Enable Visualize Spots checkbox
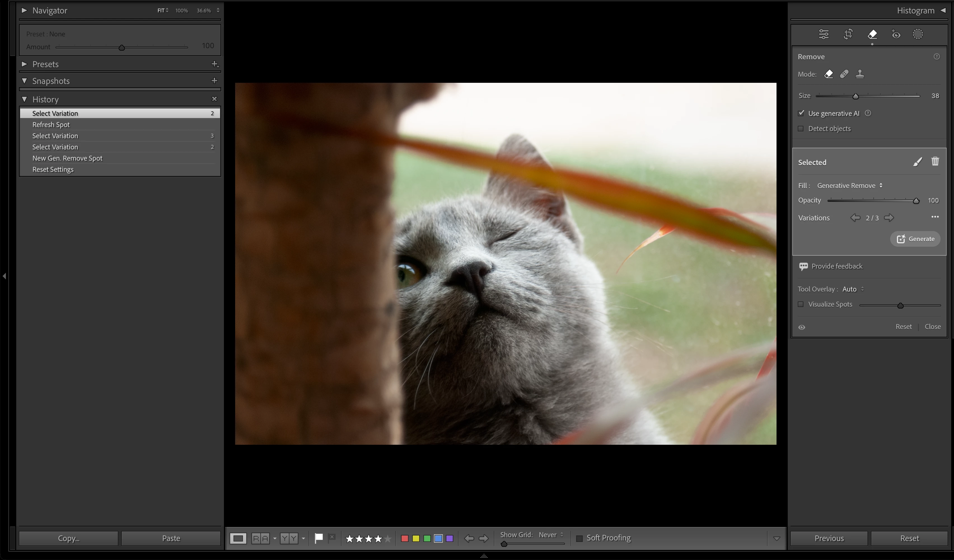 tap(801, 304)
